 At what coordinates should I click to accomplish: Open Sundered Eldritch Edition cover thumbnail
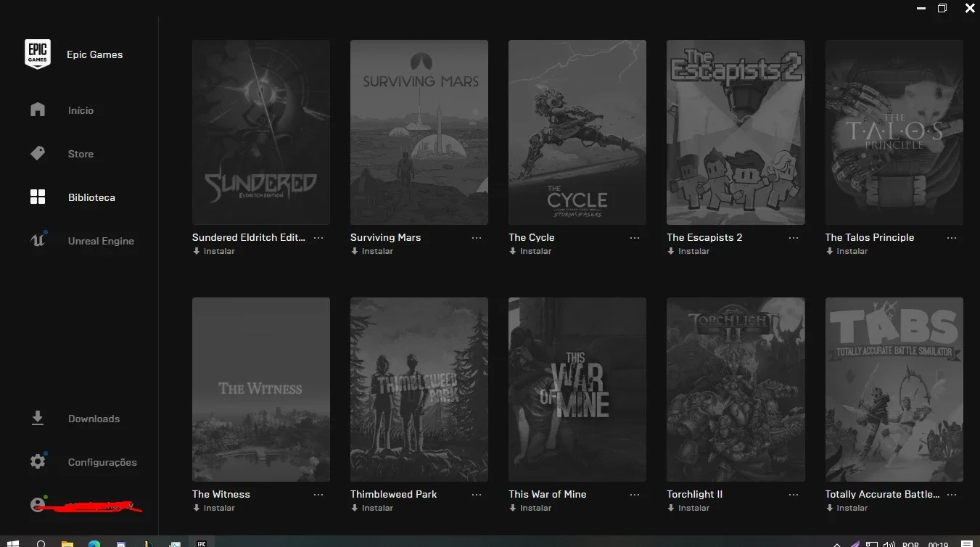click(x=261, y=132)
